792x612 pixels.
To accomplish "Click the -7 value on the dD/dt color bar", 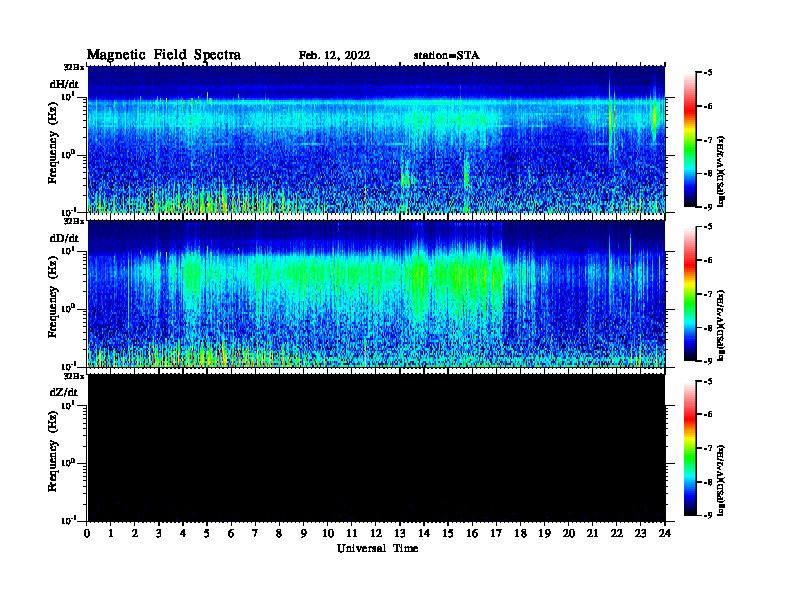I will point(708,294).
